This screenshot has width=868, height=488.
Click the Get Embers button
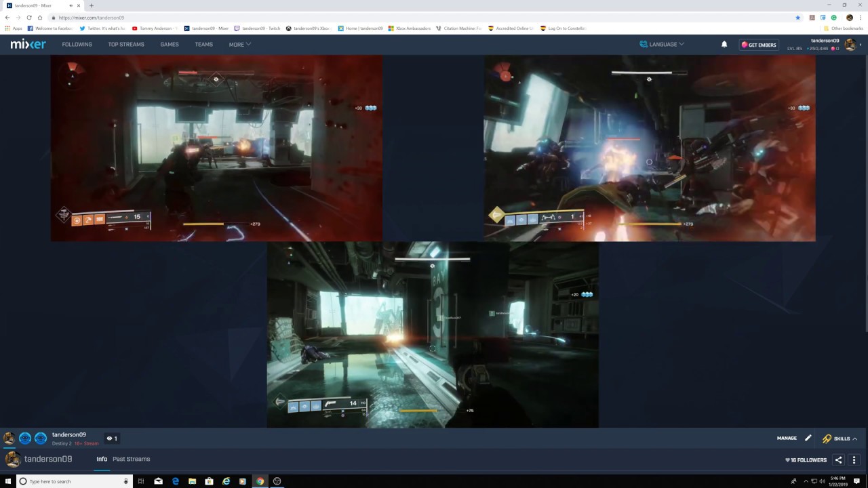point(759,45)
